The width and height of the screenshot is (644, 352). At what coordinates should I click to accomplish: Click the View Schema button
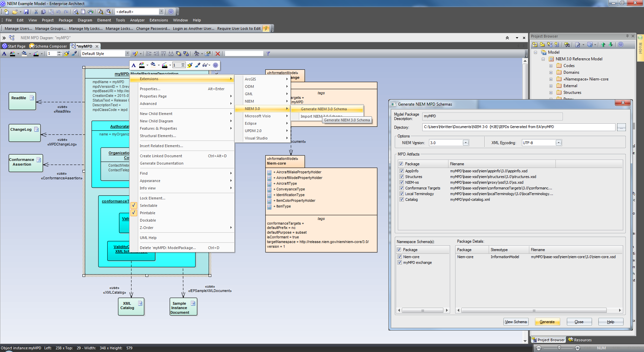pos(516,322)
